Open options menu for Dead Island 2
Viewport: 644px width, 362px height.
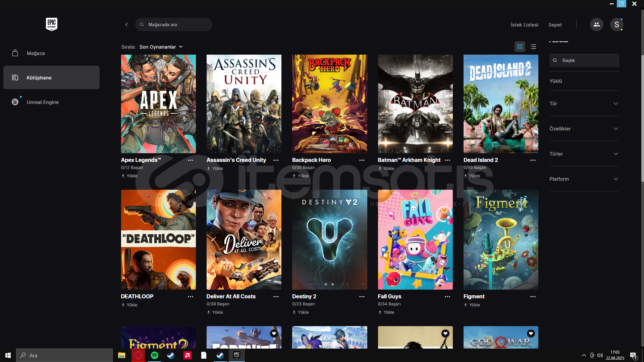533,160
